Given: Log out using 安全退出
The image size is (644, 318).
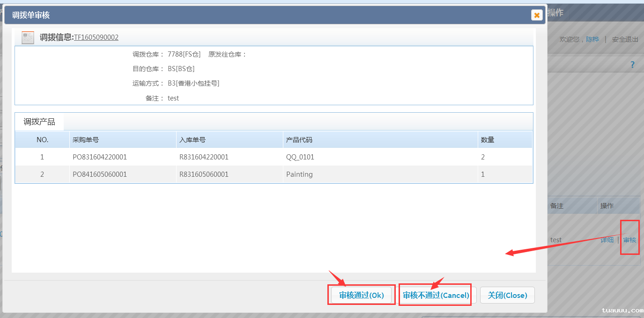Looking at the screenshot, I should 625,39.
